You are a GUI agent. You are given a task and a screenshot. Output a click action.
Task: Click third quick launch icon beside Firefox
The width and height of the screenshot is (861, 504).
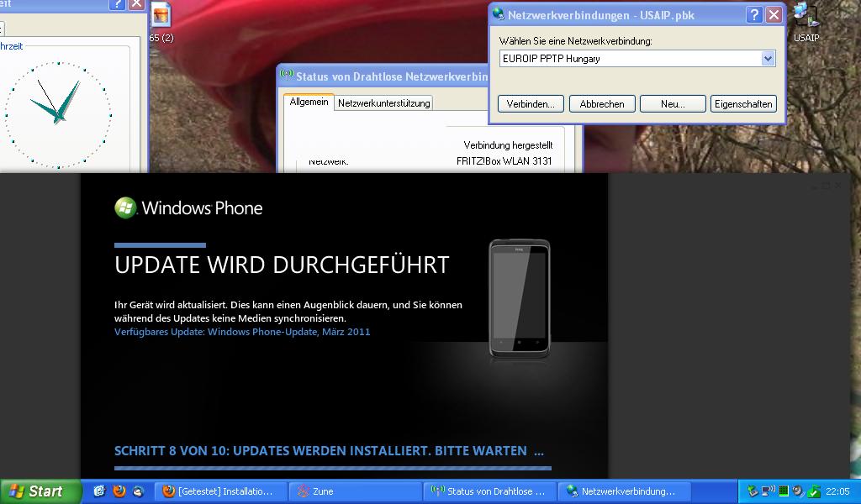139,492
